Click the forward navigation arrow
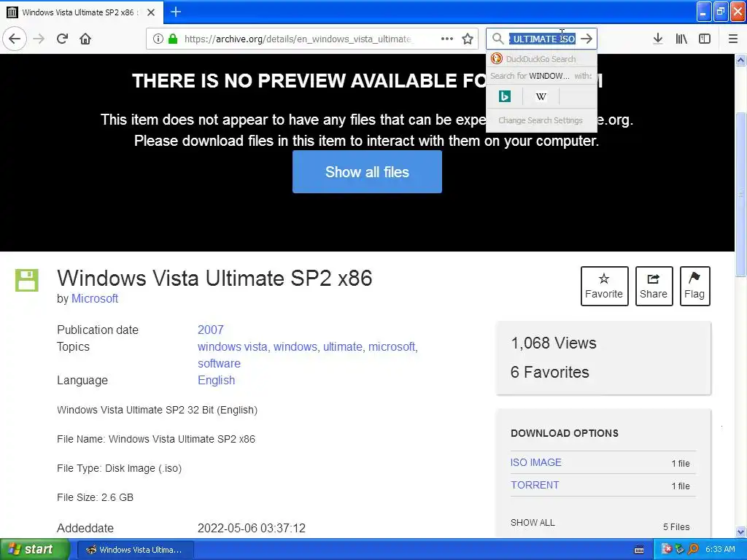 tap(39, 39)
